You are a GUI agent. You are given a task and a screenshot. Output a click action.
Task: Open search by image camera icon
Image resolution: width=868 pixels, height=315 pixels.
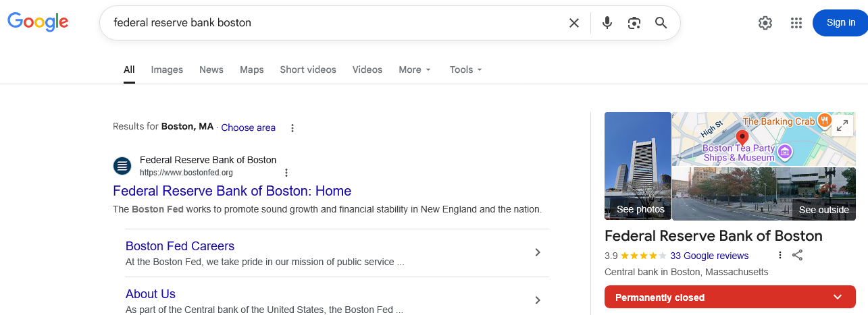pyautogui.click(x=634, y=23)
